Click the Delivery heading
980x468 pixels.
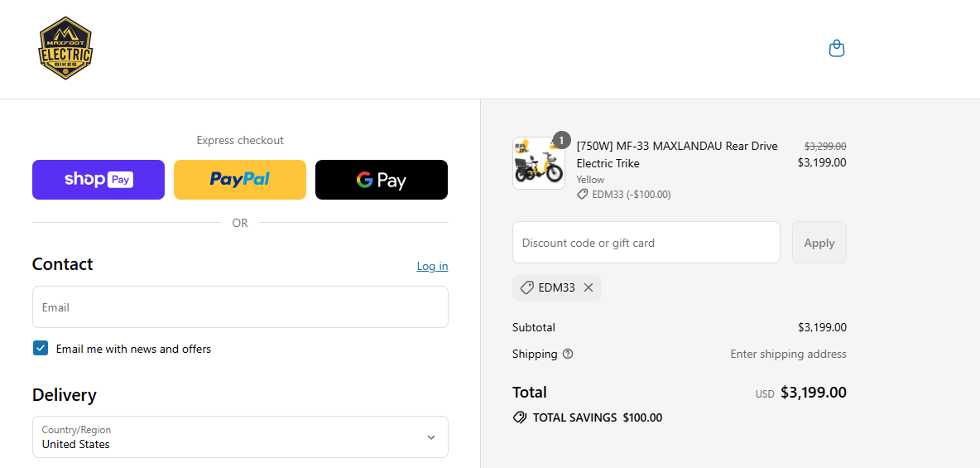coord(65,395)
